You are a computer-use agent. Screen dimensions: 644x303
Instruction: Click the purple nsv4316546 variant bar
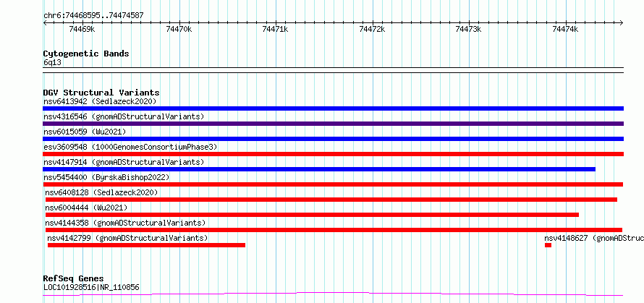[333, 124]
